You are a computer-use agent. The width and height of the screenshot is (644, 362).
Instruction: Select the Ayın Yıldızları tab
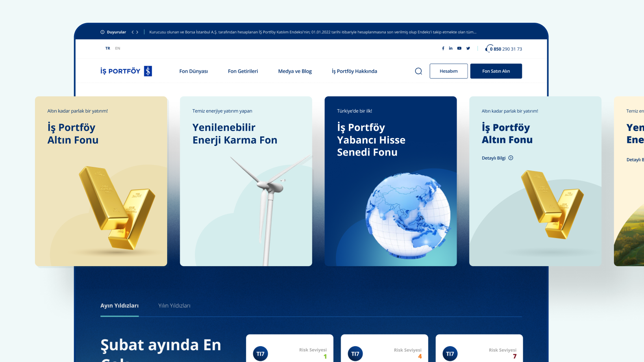[x=120, y=306]
